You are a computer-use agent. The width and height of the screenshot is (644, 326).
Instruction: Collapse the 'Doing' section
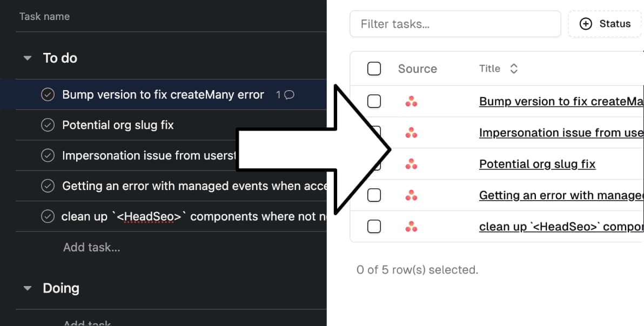pyautogui.click(x=28, y=289)
